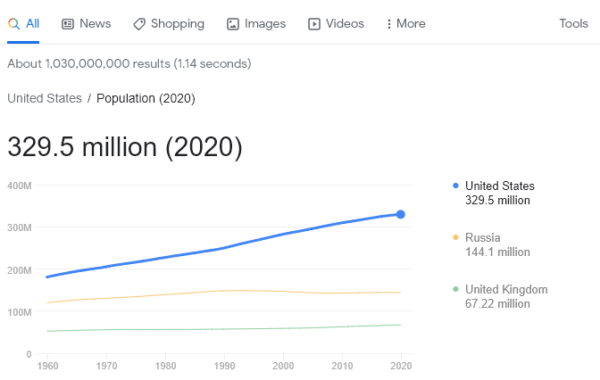600x380 pixels.
Task: Click the blue United States legend dot
Action: 455,186
